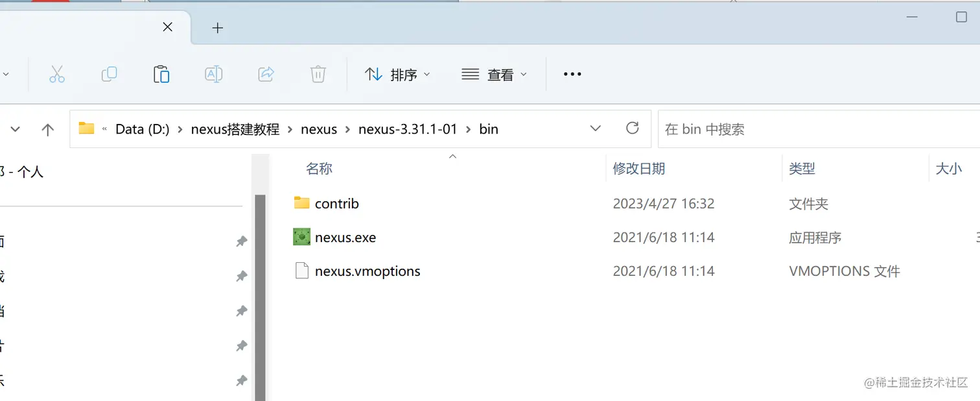The width and height of the screenshot is (980, 401).
Task: Expand the address bar history chevron
Action: tap(596, 128)
